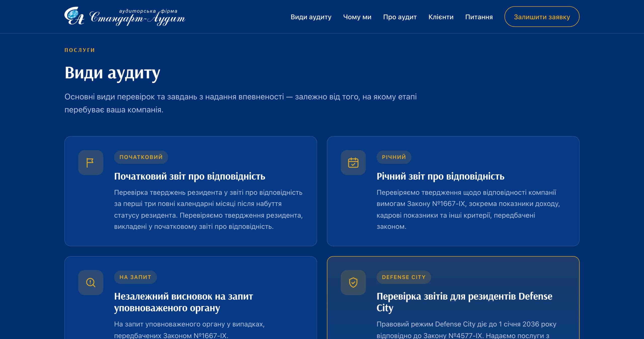This screenshot has width=644, height=339.
Task: Click text На запит уповноваженого органу у випадках
Action: 189,330
